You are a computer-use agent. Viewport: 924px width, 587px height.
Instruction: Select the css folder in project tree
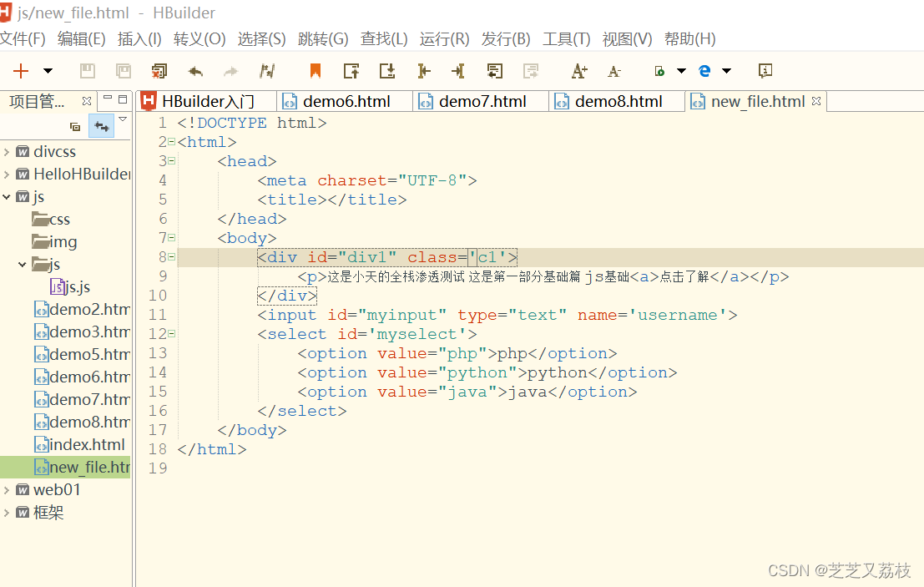click(x=51, y=220)
